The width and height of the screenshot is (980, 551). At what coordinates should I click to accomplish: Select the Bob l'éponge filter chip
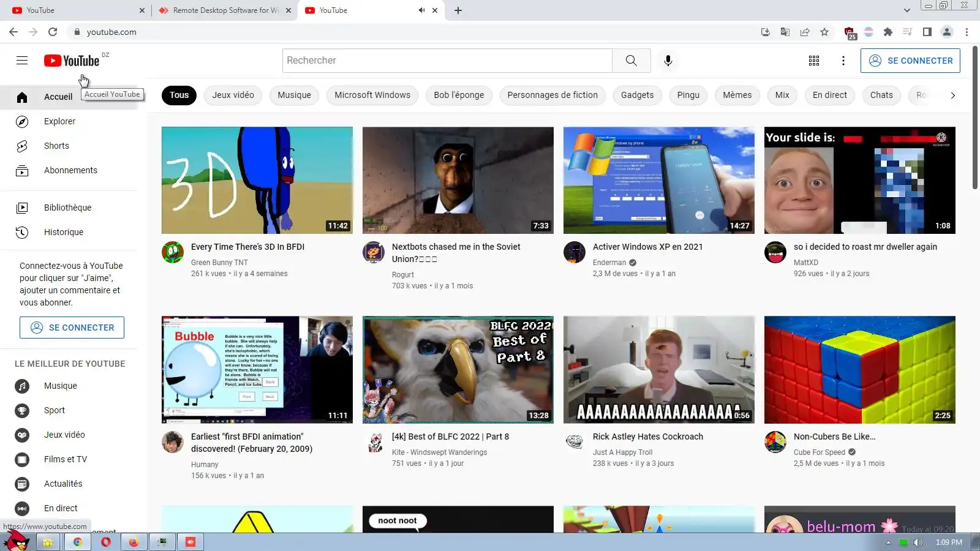pos(459,95)
